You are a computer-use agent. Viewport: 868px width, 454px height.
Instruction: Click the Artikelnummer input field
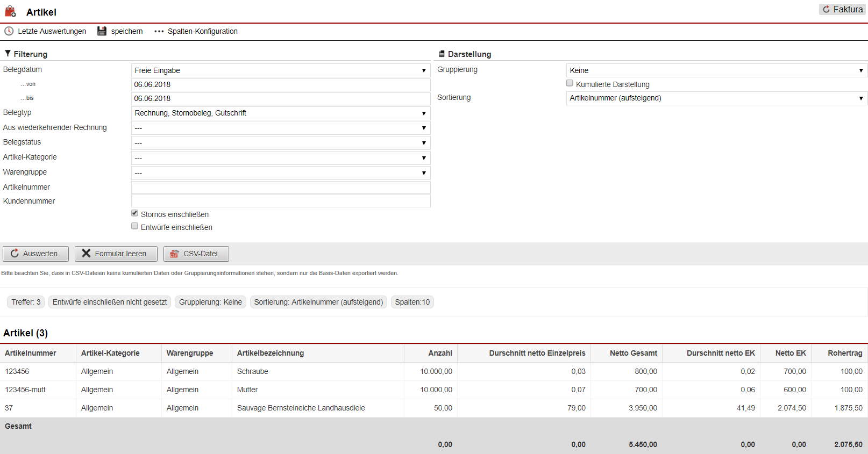pyautogui.click(x=281, y=188)
